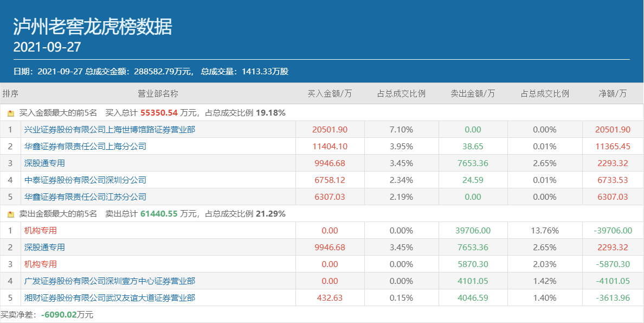The height and width of the screenshot is (323, 644).
Task: Open 兴业证券上海世博馆路证券营业部 link
Action: pos(110,130)
